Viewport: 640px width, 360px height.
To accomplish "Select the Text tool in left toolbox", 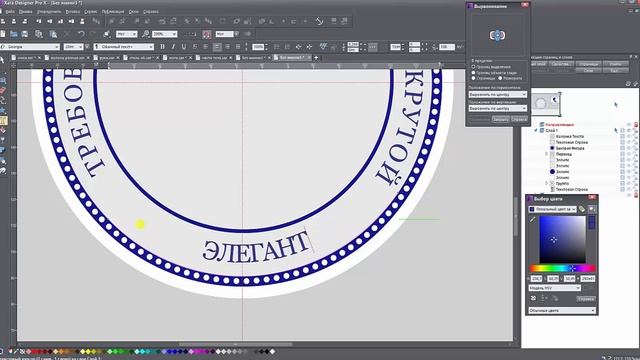I will coord(3,120).
